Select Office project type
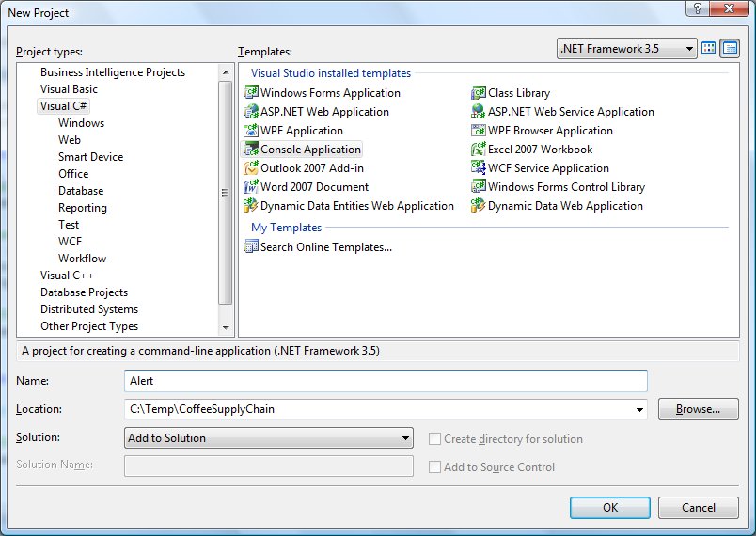Screen dimensions: 756x536 [73, 174]
